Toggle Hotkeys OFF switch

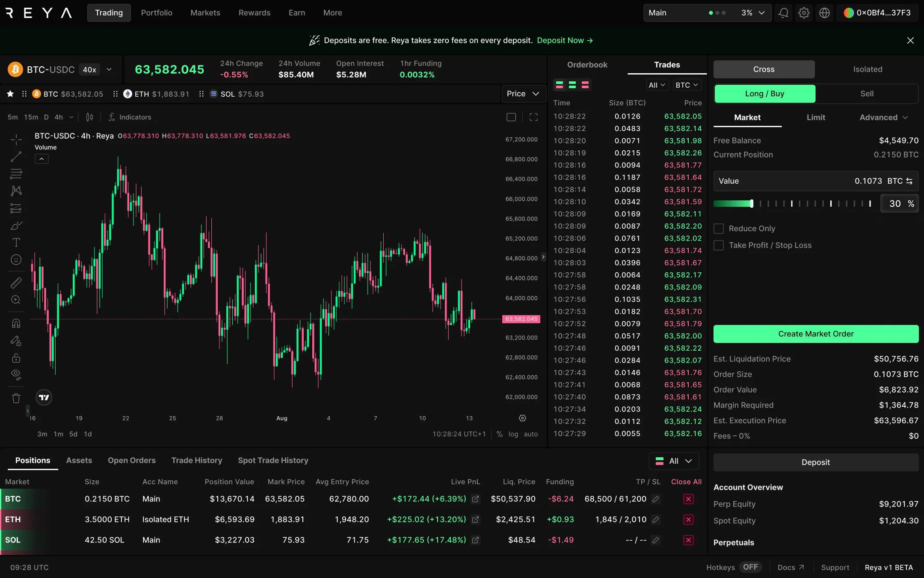click(x=750, y=567)
